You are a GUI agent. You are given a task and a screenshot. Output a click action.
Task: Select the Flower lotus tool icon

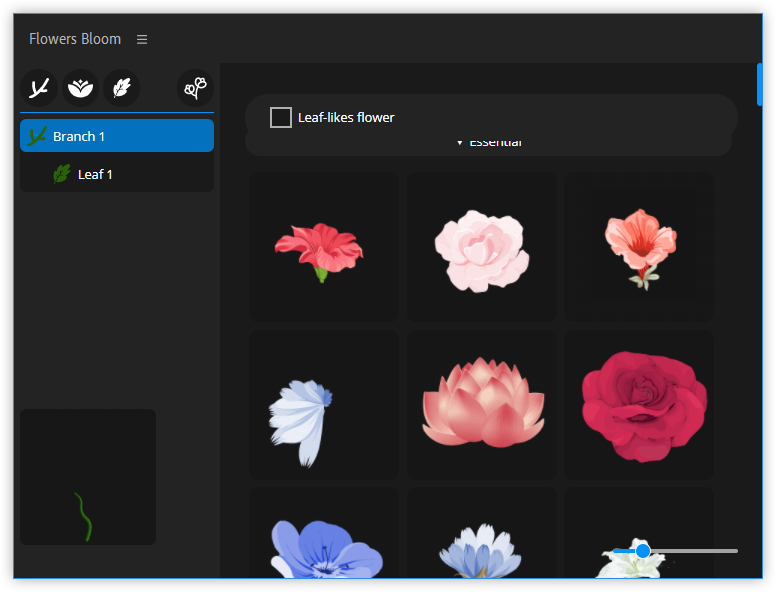(x=80, y=88)
